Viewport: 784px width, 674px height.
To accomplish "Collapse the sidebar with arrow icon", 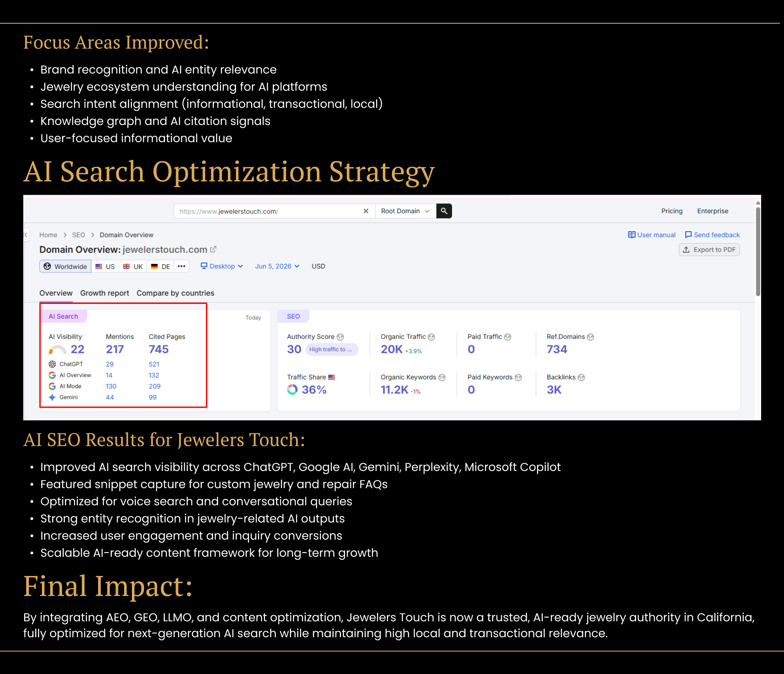I will tap(26, 235).
